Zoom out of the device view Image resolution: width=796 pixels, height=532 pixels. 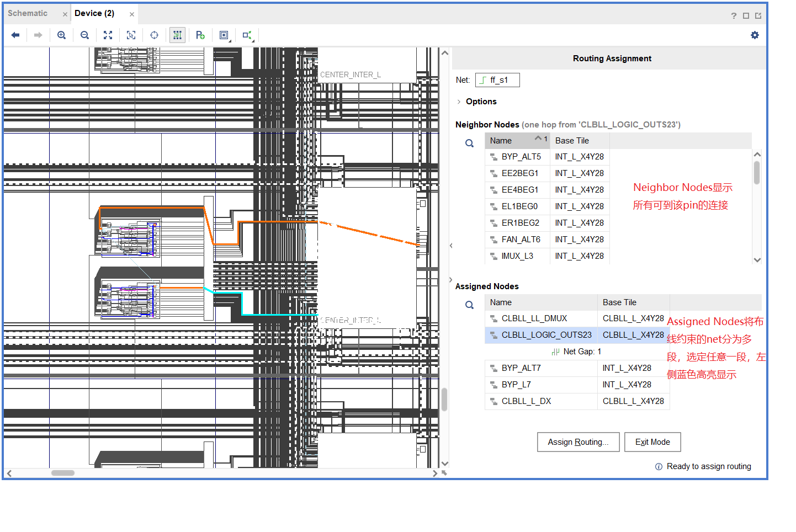pyautogui.click(x=84, y=35)
